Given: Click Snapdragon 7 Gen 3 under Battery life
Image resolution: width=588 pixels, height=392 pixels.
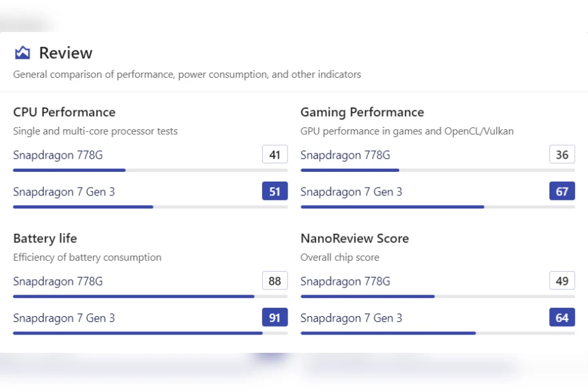Looking at the screenshot, I should (x=64, y=318).
